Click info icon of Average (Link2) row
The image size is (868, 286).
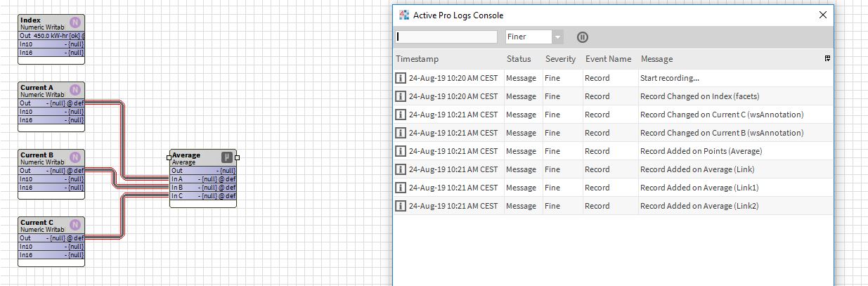point(401,206)
